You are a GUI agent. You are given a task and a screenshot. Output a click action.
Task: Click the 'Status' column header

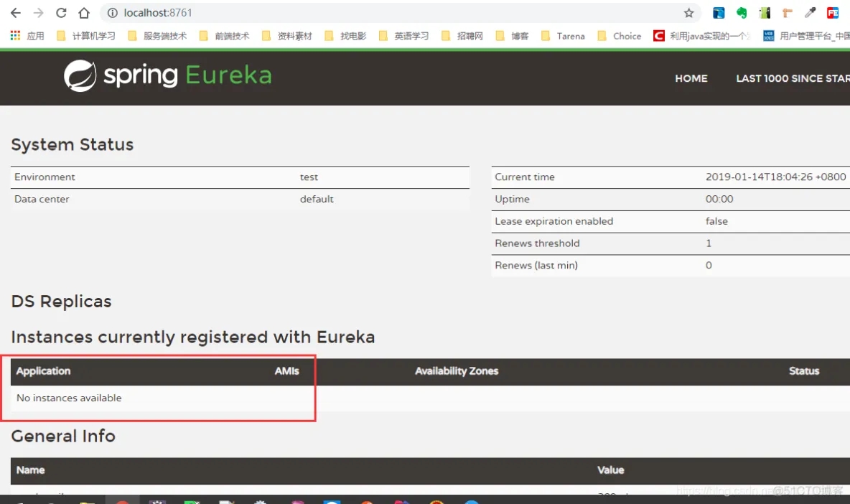804,371
